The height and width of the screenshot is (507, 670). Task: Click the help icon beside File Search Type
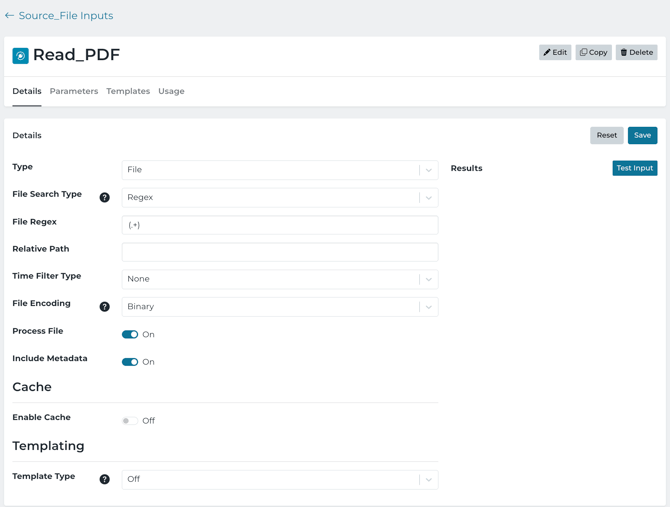pos(105,197)
